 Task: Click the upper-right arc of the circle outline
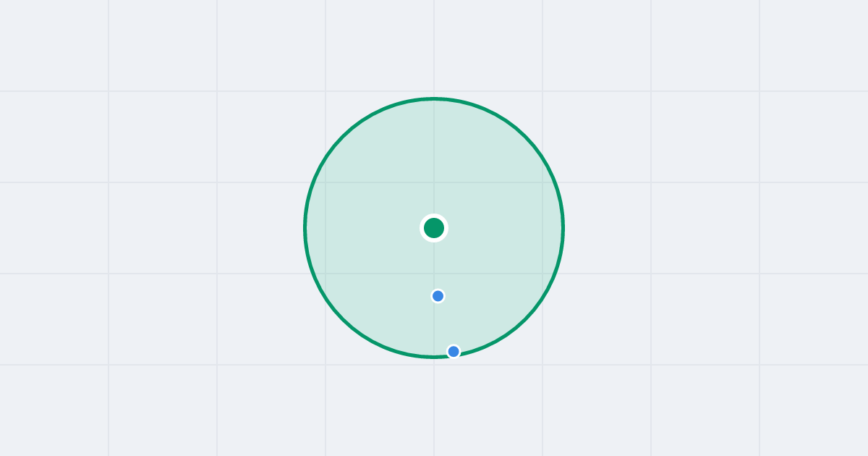pyautogui.click(x=525, y=137)
